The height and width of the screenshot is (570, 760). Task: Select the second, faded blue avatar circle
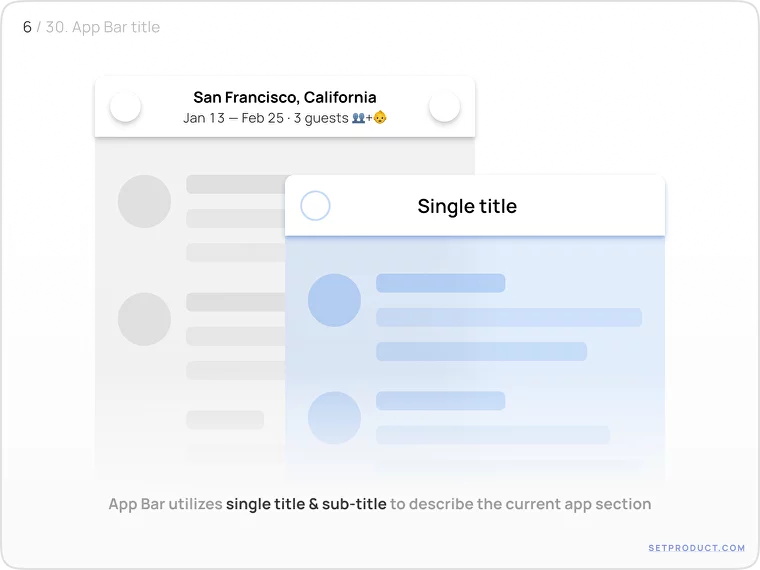[x=334, y=417]
